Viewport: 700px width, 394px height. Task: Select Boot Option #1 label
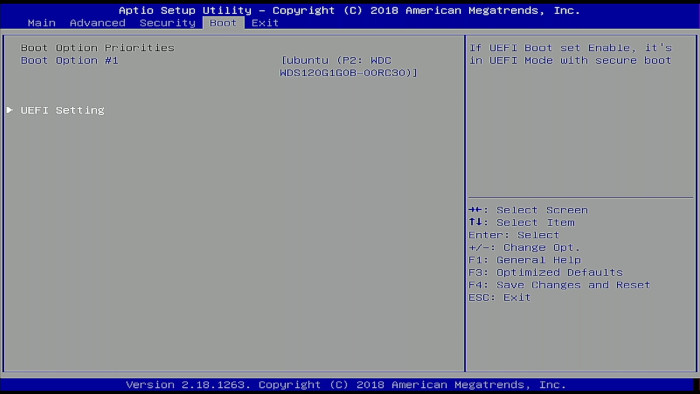tap(70, 60)
